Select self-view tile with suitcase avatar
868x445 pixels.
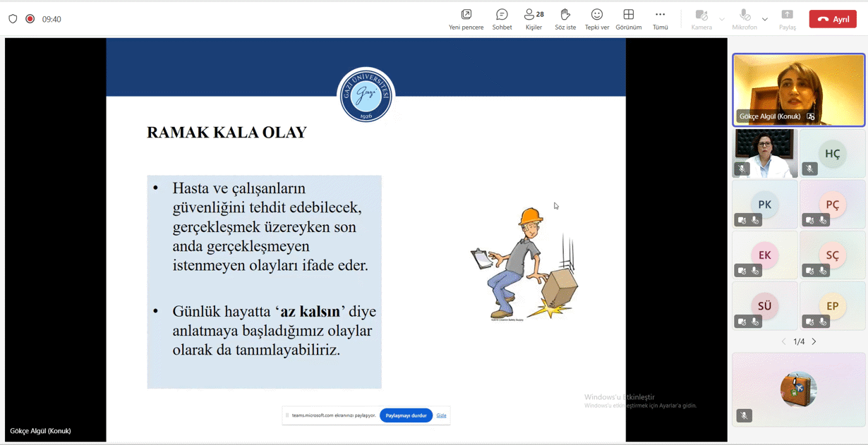click(799, 389)
